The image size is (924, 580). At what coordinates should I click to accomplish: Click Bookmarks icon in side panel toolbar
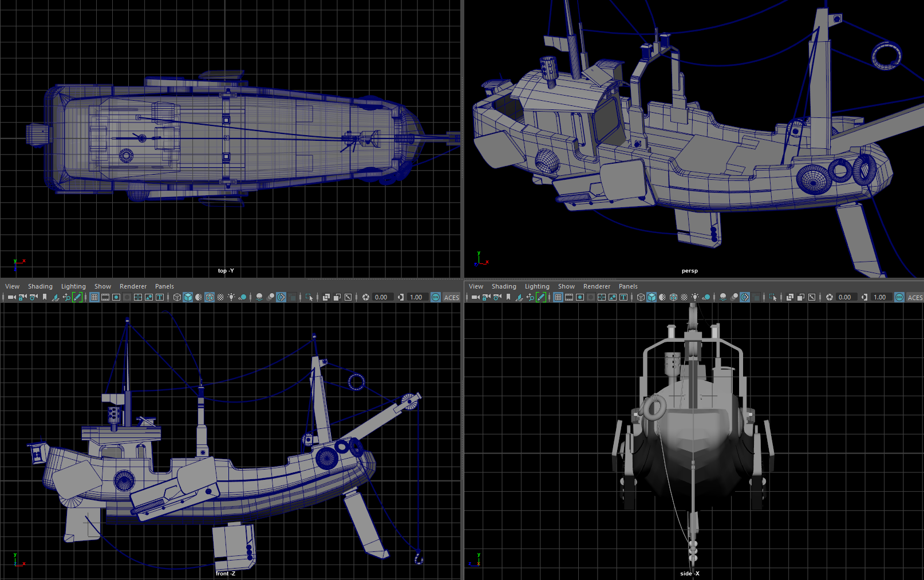point(508,297)
